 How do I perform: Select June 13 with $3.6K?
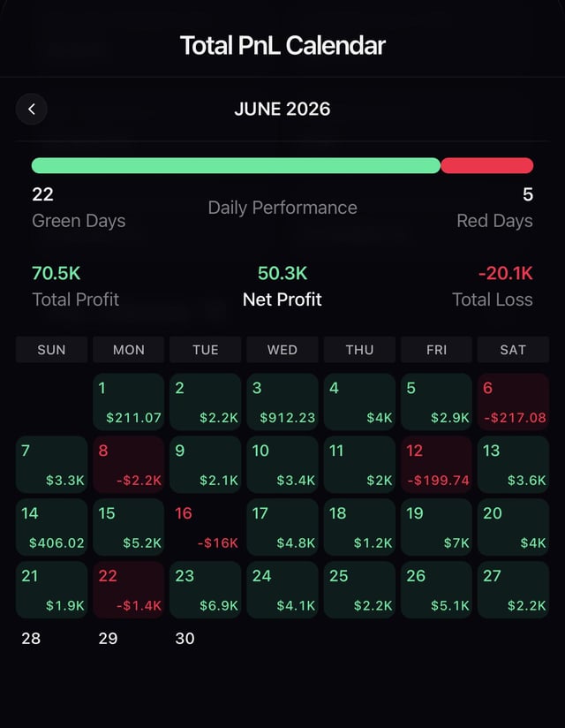click(x=514, y=465)
